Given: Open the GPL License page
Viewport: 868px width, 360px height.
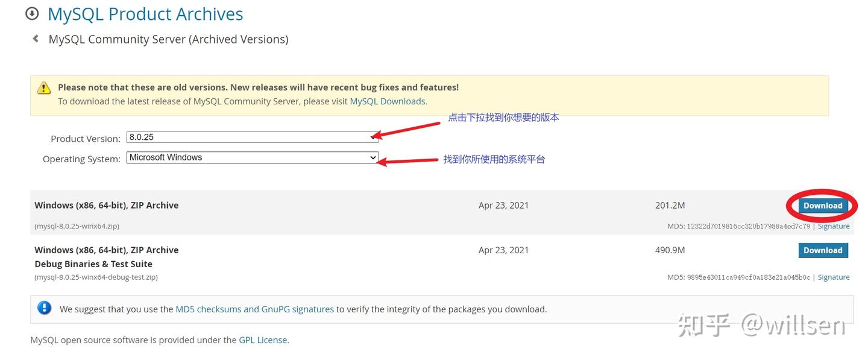Looking at the screenshot, I should click(x=263, y=339).
